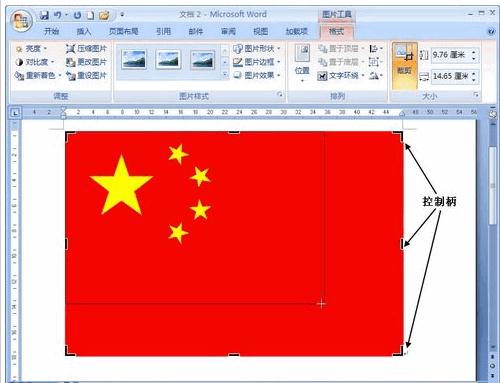Toggle the view ruler button above scrollbar
Viewport: 500px width, 383px height.
pos(492,114)
